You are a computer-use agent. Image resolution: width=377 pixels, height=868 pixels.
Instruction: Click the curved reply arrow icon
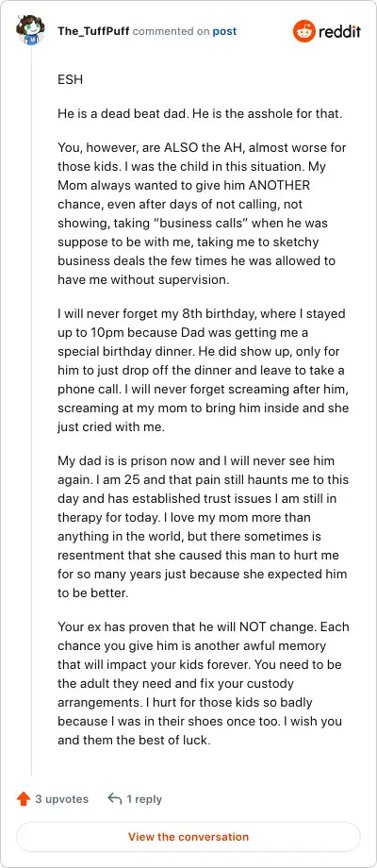pyautogui.click(x=114, y=799)
